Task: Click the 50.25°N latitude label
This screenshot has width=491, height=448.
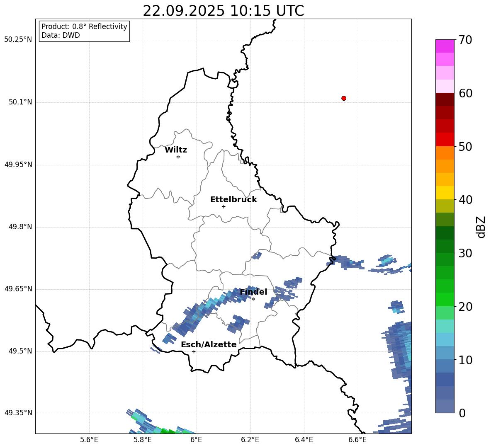Action: coord(18,40)
